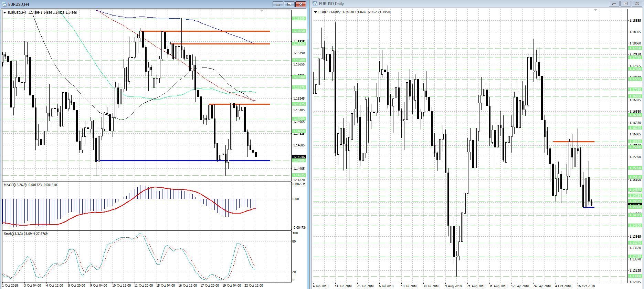Screen dimensions: 644x289
Task: Click the chart shift marker in Daily chart
Action: point(595,10)
